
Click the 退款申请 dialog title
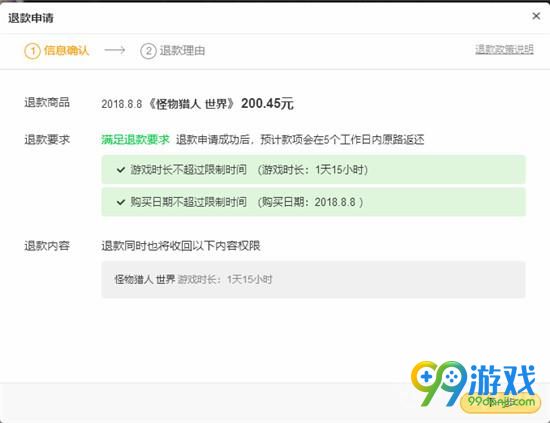click(31, 18)
